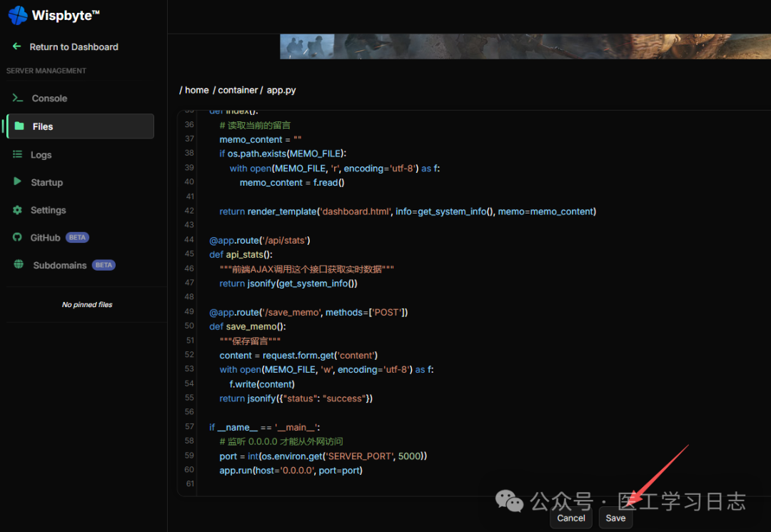Viewport: 771px width, 532px height.
Task: Click the Settings gear icon
Action: point(18,210)
